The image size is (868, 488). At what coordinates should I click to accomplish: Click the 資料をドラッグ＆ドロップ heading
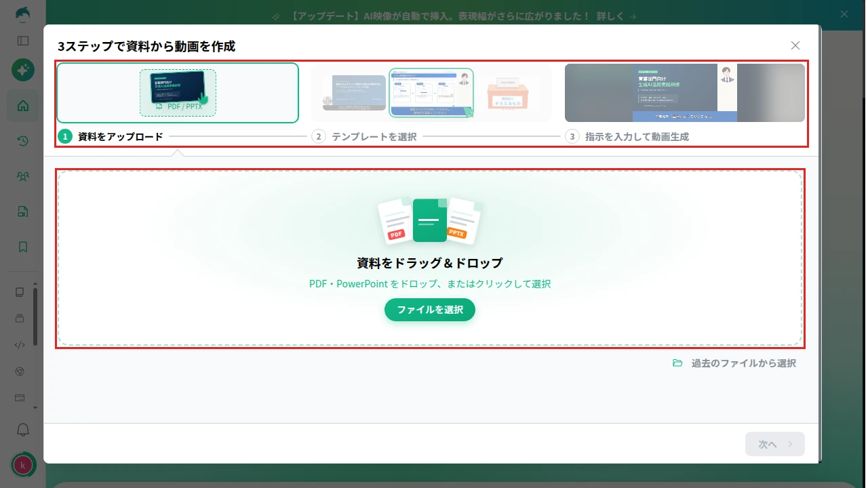[430, 263]
